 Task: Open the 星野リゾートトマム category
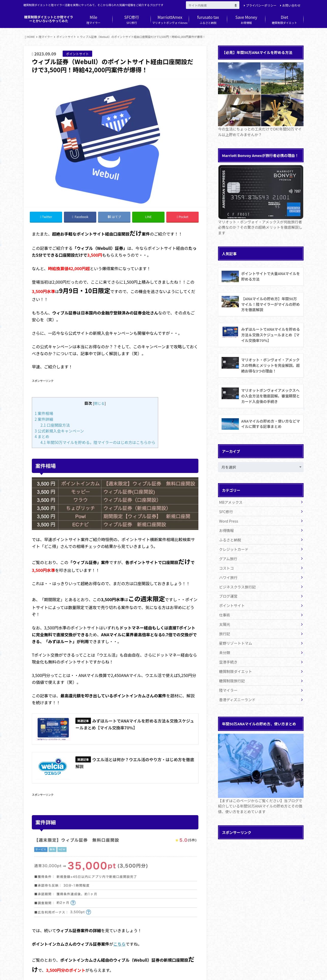(260, 643)
